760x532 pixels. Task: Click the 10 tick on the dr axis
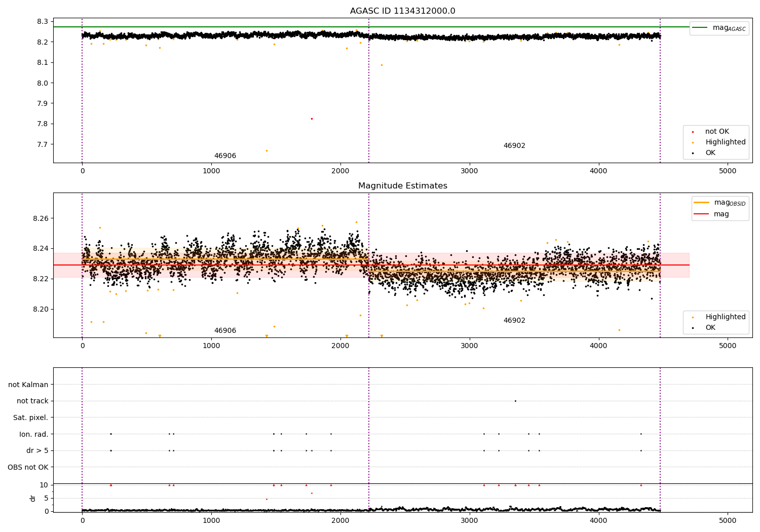[44, 485]
